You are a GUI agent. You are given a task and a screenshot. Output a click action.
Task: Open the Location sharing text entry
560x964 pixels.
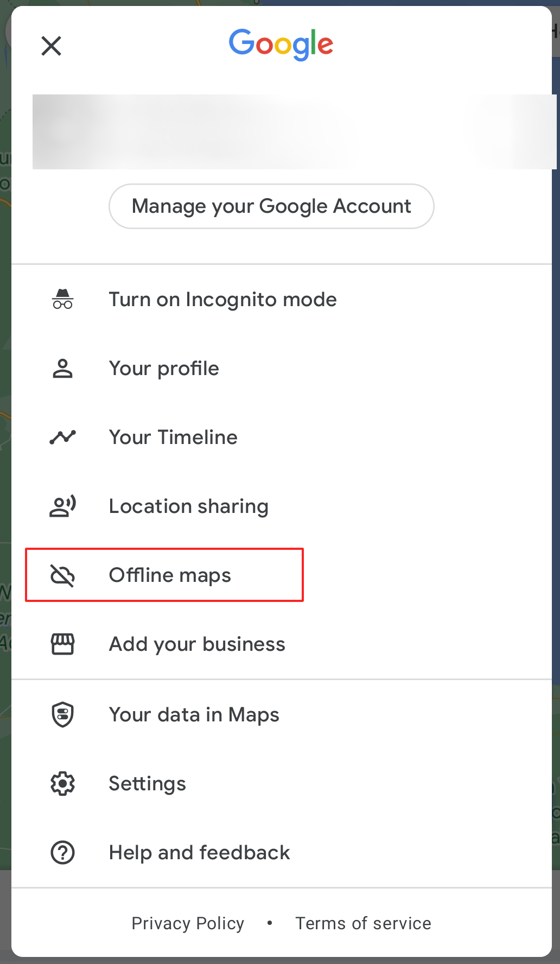188,506
